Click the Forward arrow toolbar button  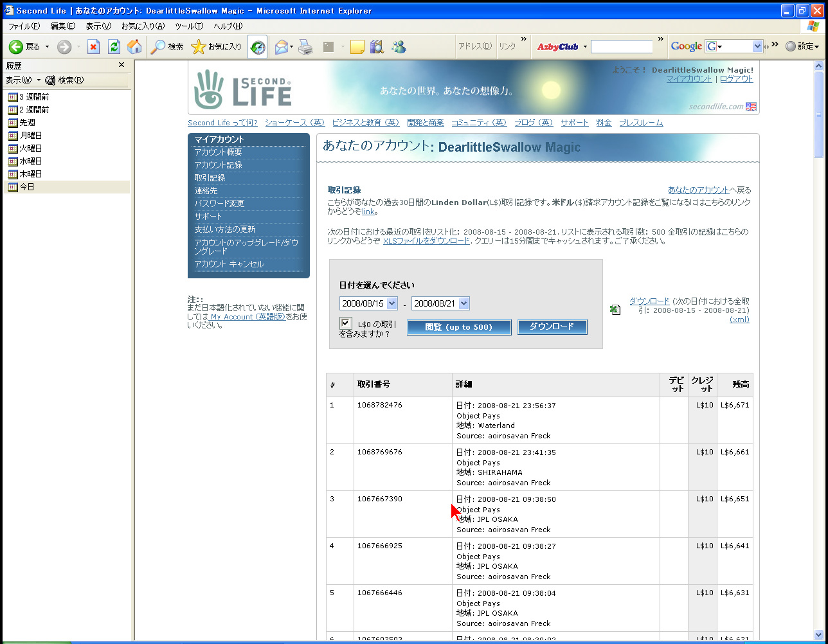64,47
